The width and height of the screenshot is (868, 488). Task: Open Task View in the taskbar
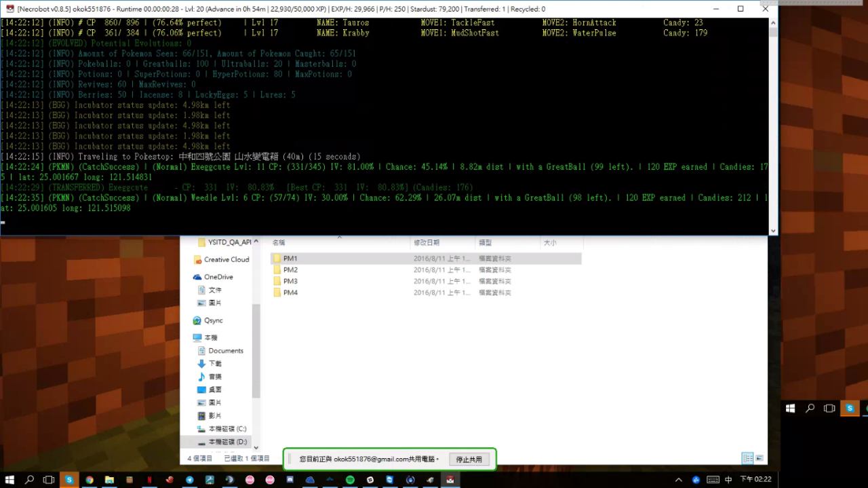tap(49, 479)
